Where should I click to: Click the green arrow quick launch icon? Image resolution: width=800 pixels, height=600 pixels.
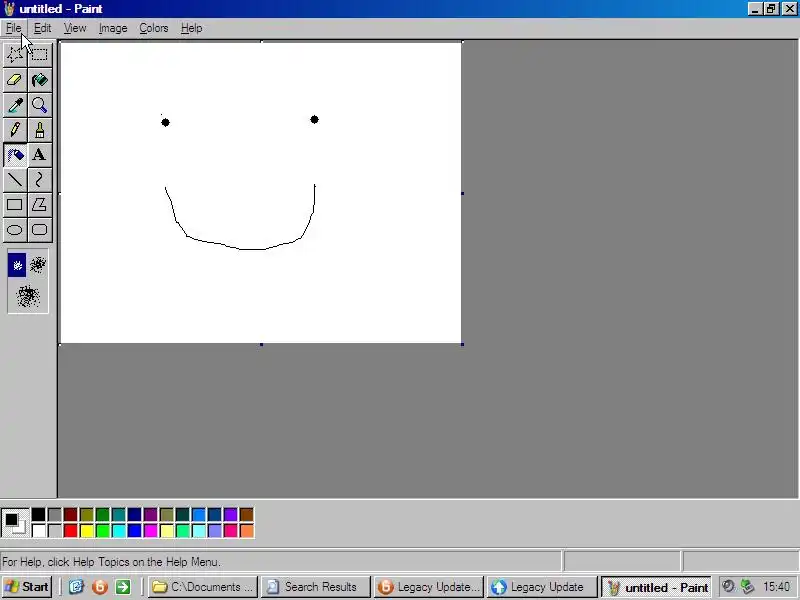(x=123, y=587)
